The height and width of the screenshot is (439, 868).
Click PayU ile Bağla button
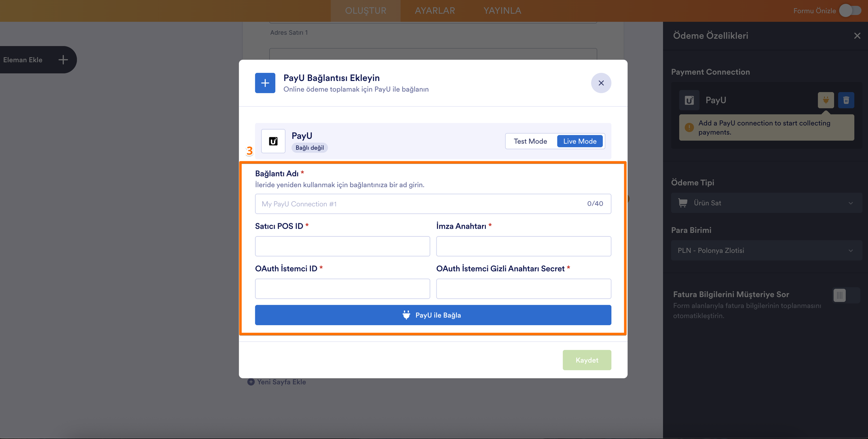pos(433,315)
